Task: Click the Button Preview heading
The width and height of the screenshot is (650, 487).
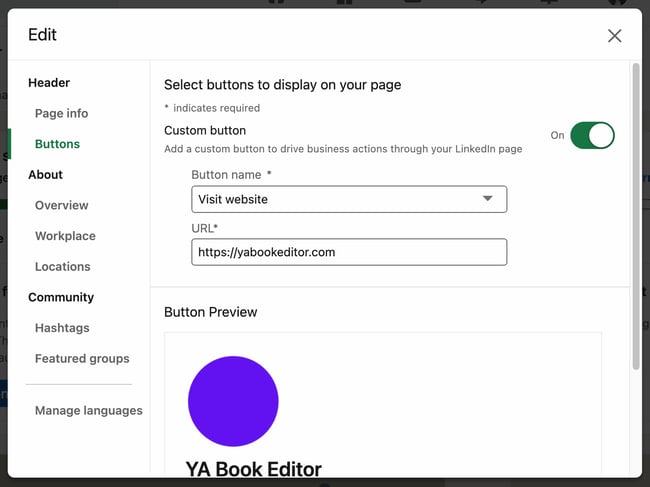Action: click(x=210, y=312)
